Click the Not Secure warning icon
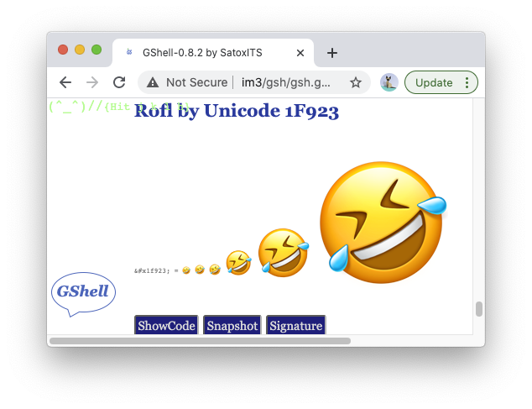The height and width of the screenshot is (409, 532). pyautogui.click(x=153, y=82)
